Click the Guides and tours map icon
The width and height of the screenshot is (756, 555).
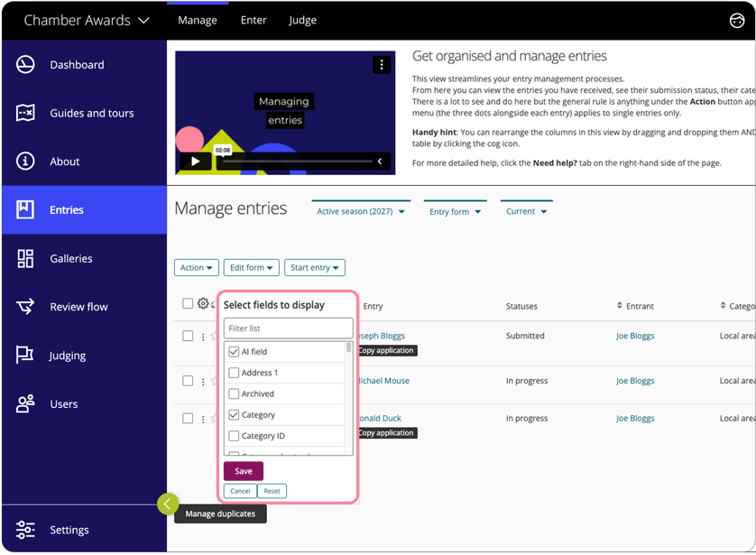pos(25,113)
